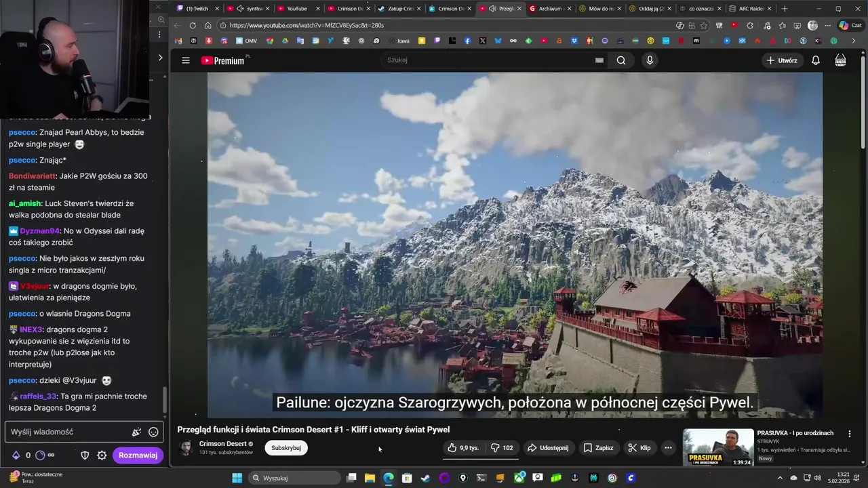Viewport: 868px width, 488px height.
Task: Open the kawa bookmark
Action: tap(397, 41)
